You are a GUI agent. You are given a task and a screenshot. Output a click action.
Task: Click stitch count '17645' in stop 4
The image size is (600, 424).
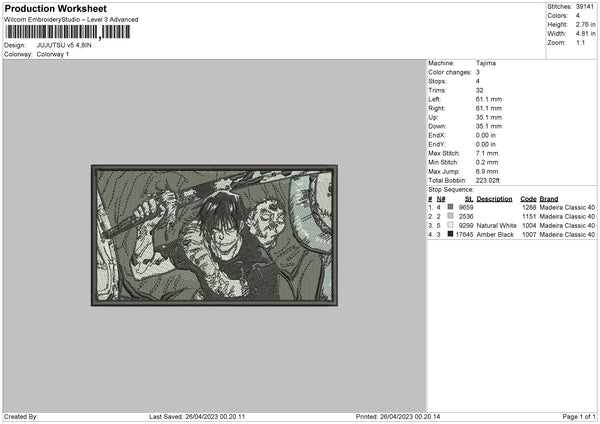(465, 235)
